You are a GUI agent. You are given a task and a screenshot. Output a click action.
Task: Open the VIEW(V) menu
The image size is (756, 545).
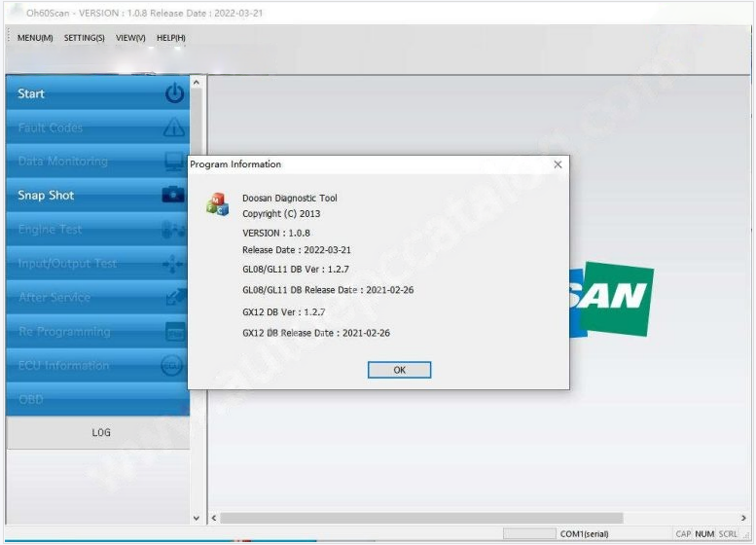click(130, 38)
